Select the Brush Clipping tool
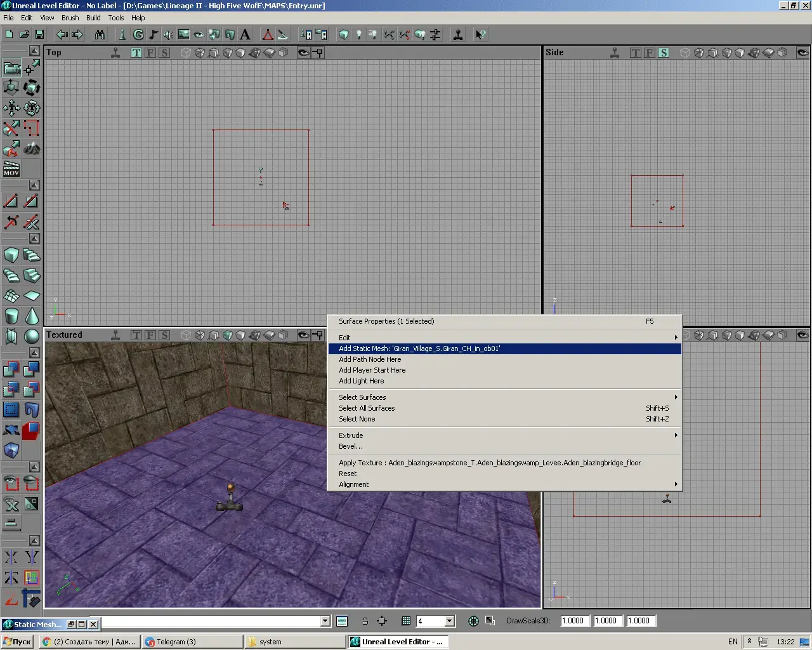 11,128
